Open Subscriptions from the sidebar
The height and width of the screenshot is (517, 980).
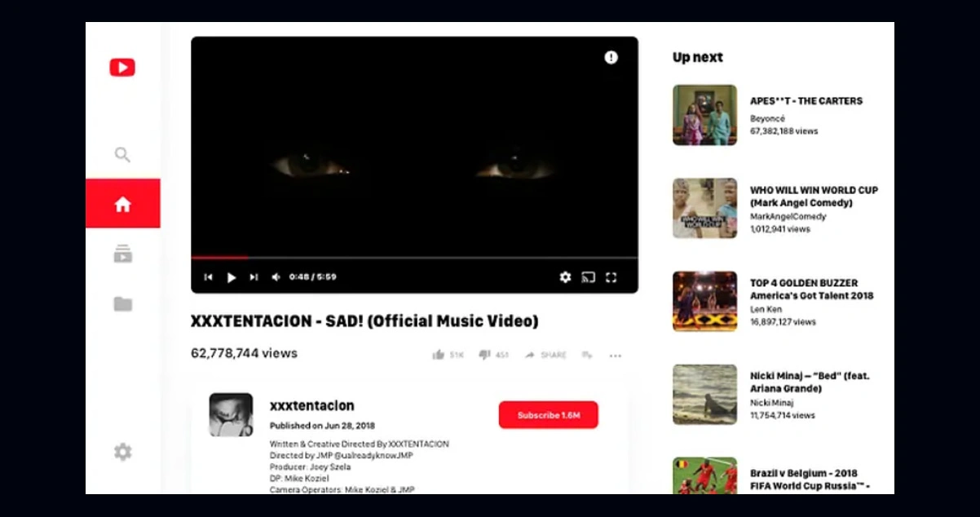pyautogui.click(x=122, y=254)
